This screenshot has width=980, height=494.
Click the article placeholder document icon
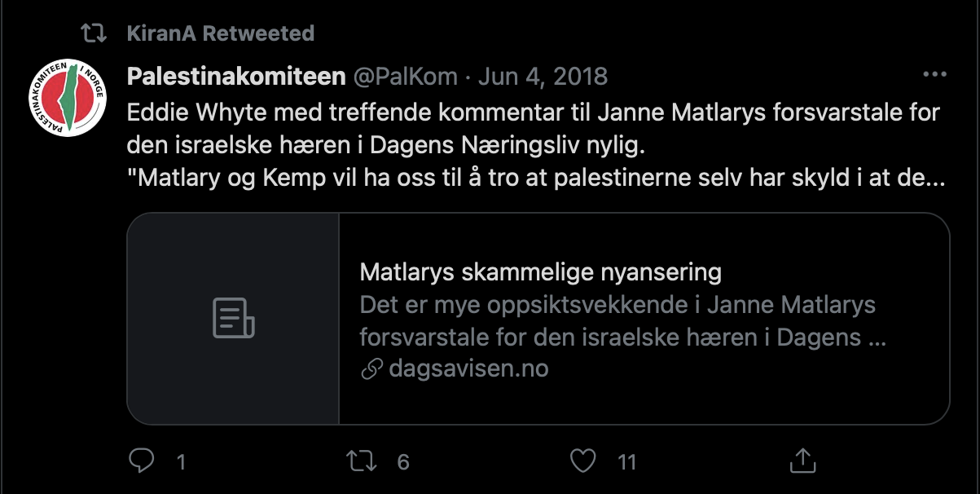tap(233, 318)
